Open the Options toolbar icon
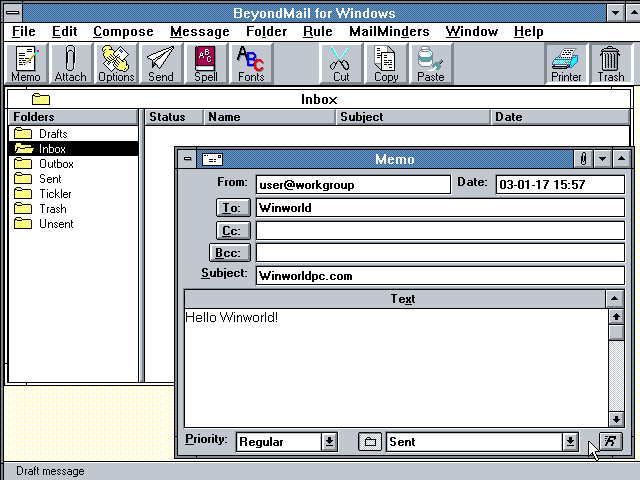 pyautogui.click(x=116, y=64)
